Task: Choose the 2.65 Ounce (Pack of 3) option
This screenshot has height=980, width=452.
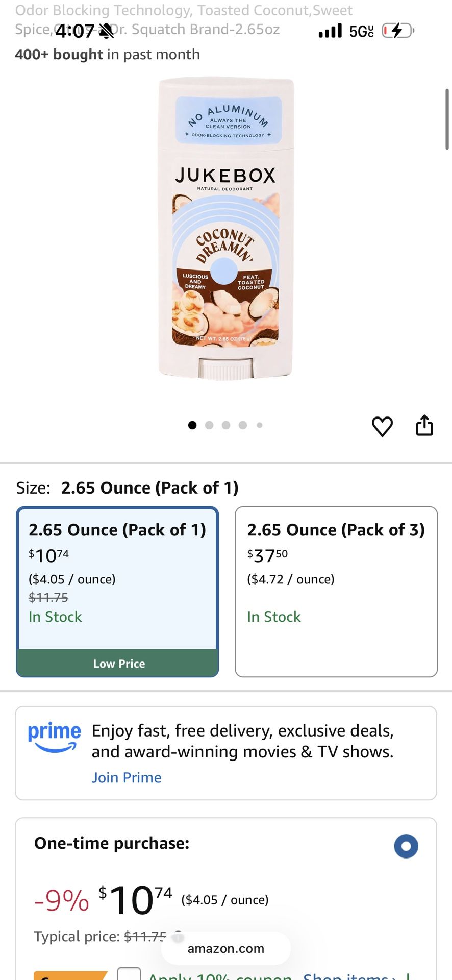Action: (x=336, y=592)
